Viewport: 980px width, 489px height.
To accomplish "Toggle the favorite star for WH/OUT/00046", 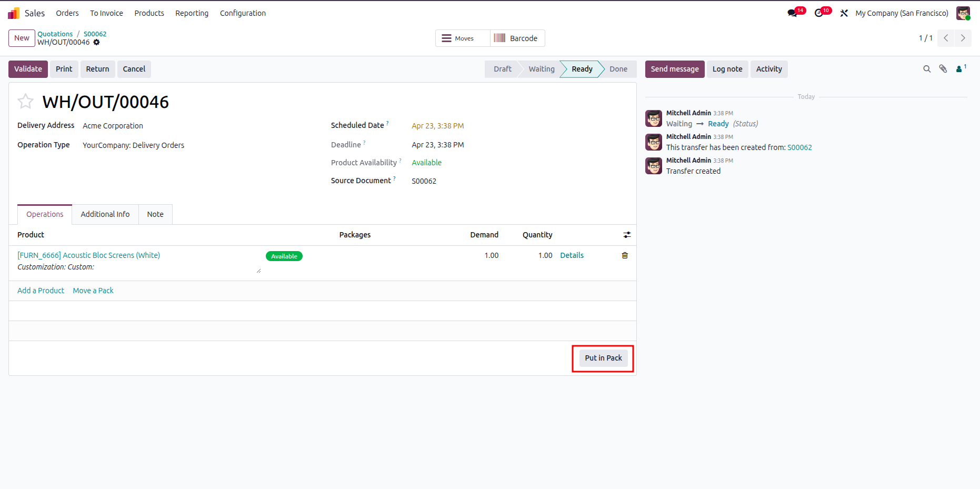I will point(25,101).
